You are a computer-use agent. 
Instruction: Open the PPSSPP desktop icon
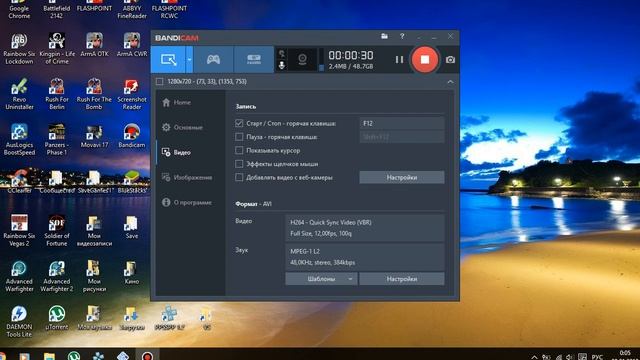coord(169,318)
